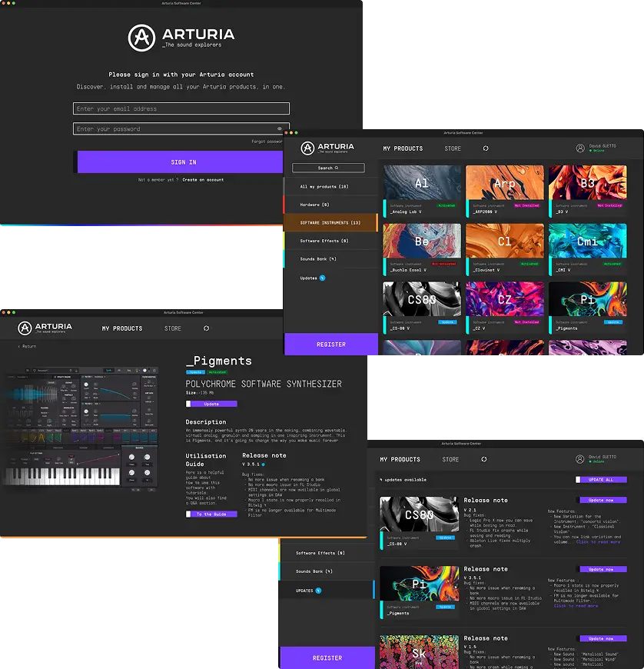Click Update now for the Sk product
Viewport: 644px width, 669px height.
pyautogui.click(x=602, y=639)
